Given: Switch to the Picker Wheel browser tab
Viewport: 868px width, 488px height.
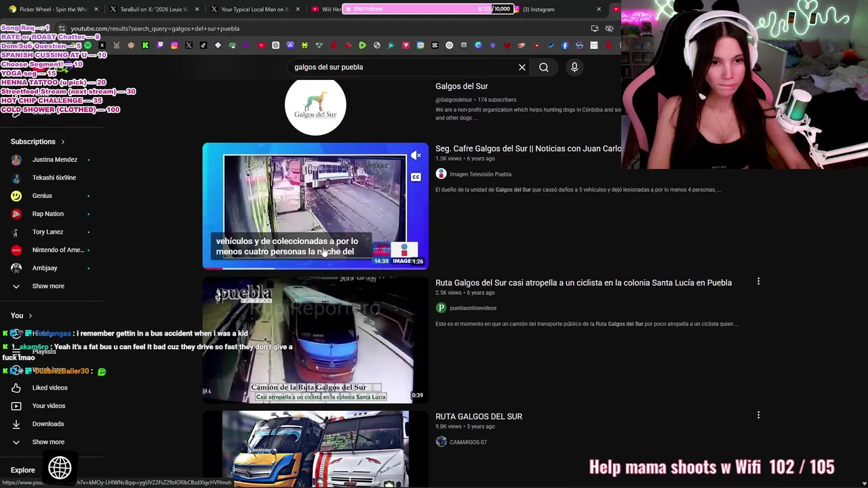Looking at the screenshot, I should tap(53, 9).
